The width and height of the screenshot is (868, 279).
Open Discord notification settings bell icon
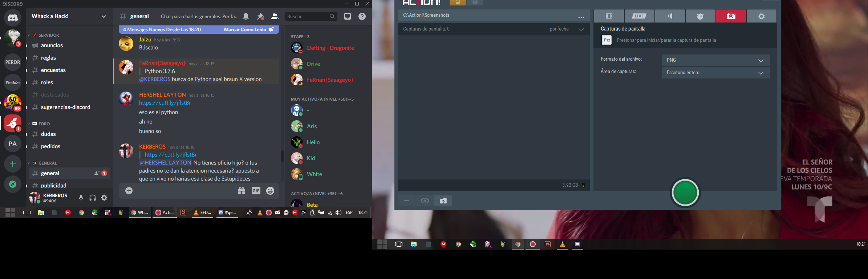pos(246,16)
